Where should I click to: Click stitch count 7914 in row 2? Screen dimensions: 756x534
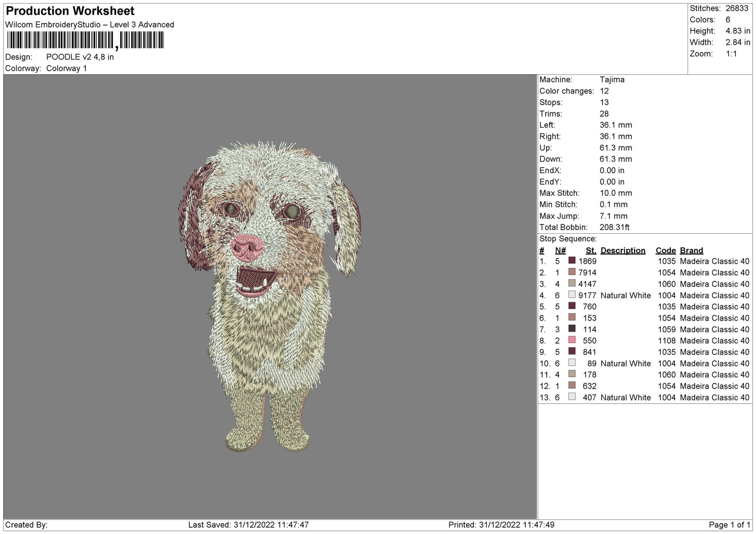pos(588,272)
